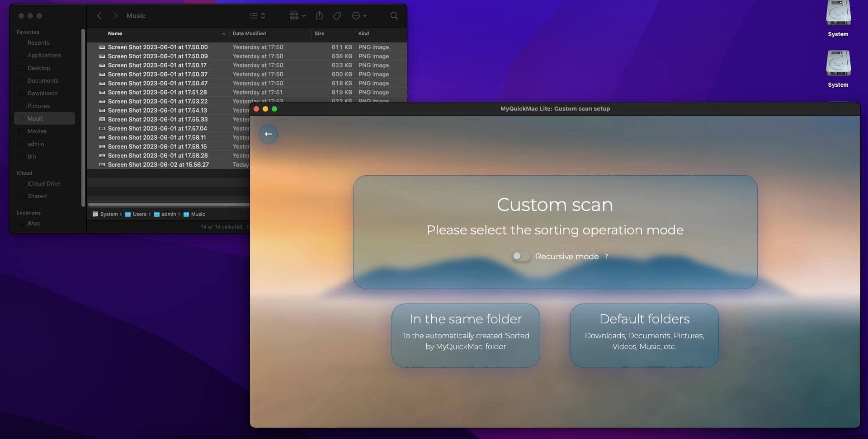The width and height of the screenshot is (868, 439).
Task: Sort the Finder list by Date Modified
Action: [249, 33]
